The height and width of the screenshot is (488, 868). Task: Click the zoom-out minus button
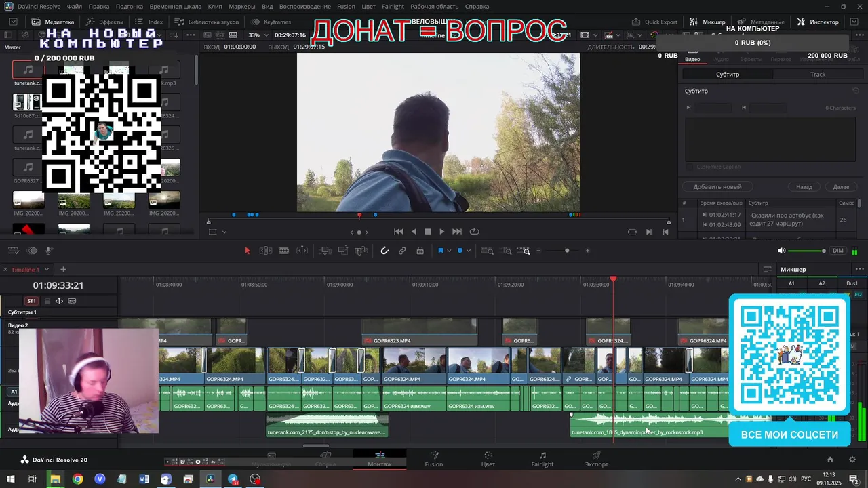[x=539, y=251]
